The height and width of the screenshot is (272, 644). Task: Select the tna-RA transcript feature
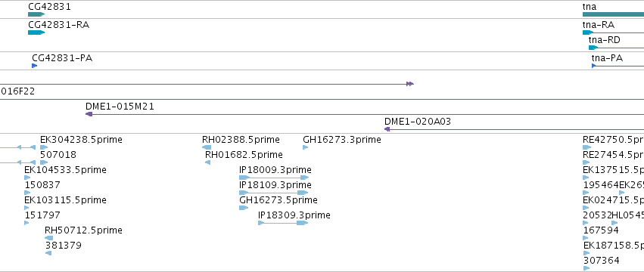click(x=613, y=32)
